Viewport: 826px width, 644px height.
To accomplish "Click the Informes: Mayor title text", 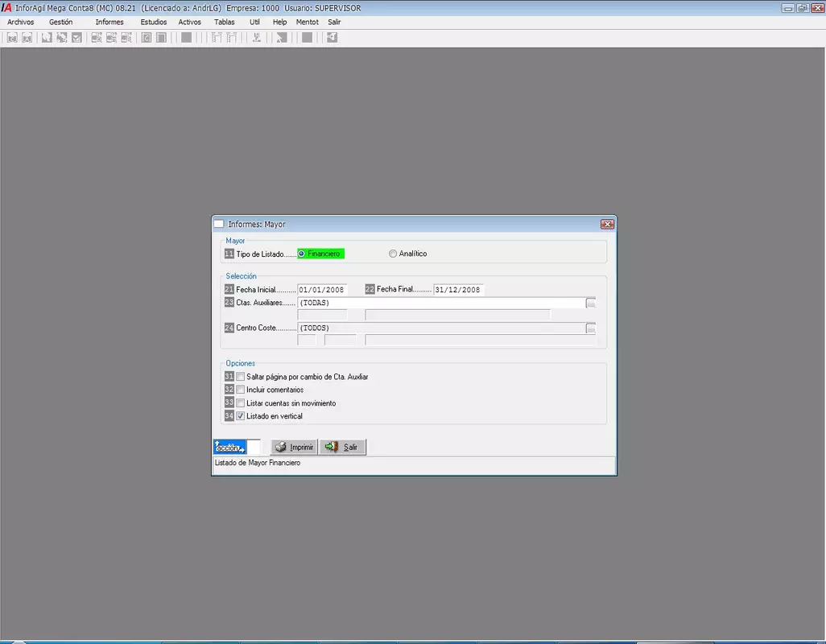I will pyautogui.click(x=257, y=225).
